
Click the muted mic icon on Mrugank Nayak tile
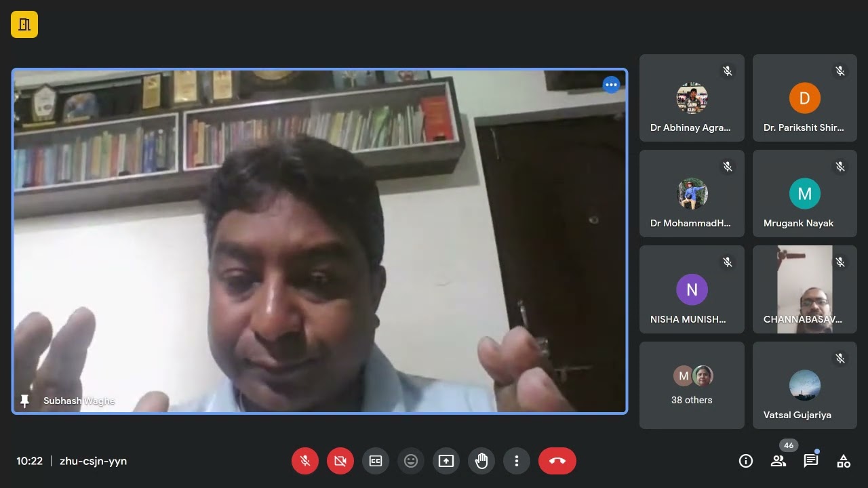840,166
